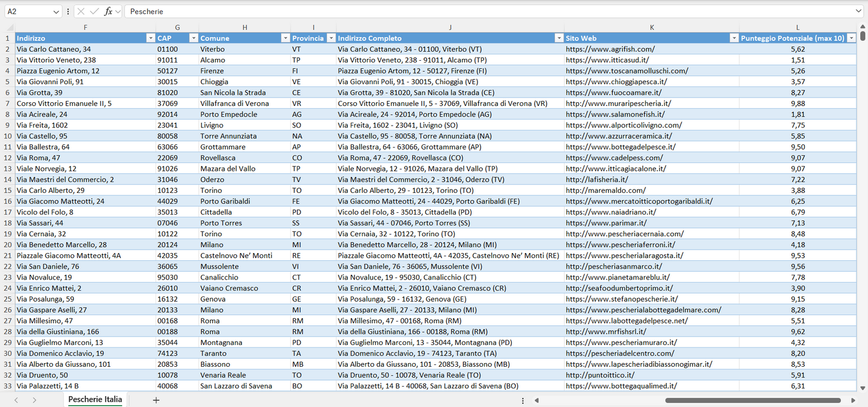The image size is (868, 407).
Task: Click the horizontal scrollbar right arrow
Action: point(854,400)
